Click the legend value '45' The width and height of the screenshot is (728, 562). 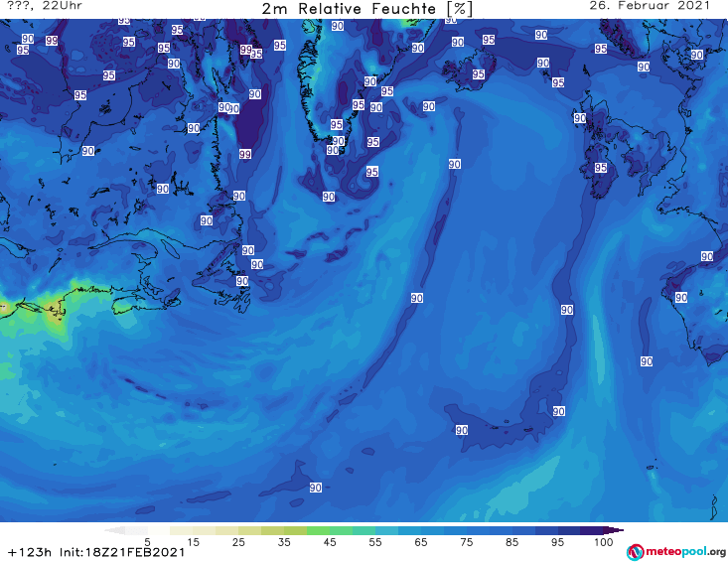tap(329, 542)
